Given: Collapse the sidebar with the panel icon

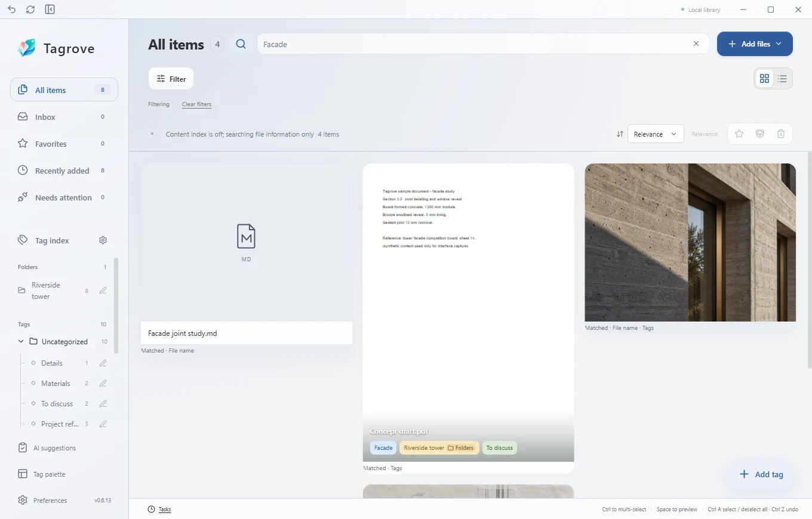Looking at the screenshot, I should coord(50,10).
